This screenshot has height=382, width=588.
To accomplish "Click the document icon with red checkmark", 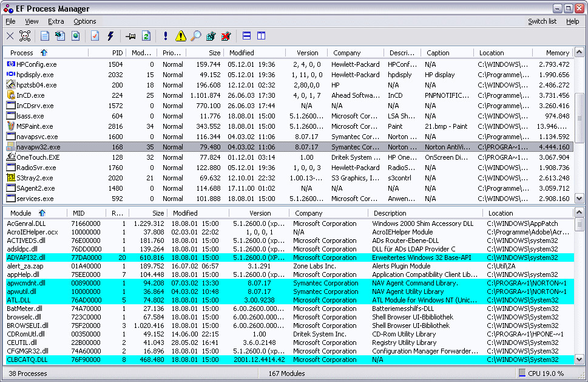I will click(95, 36).
